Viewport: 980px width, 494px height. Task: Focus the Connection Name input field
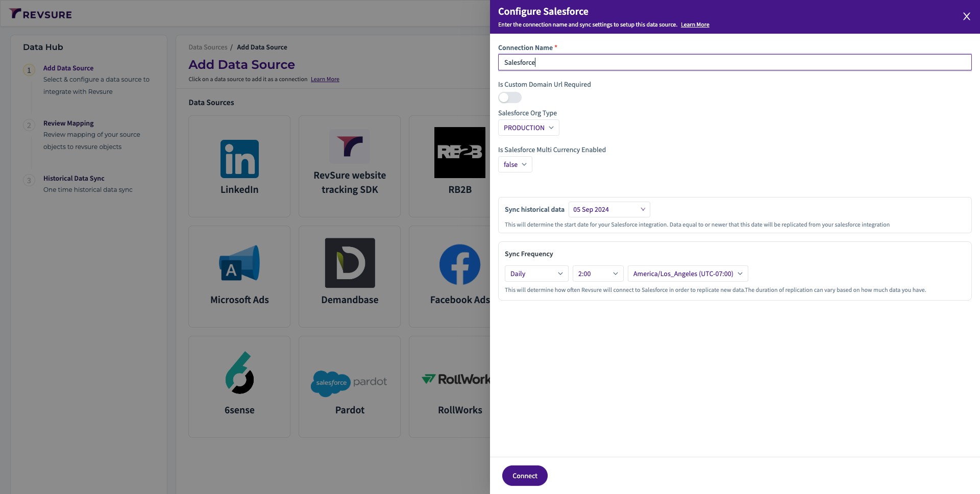tap(734, 62)
